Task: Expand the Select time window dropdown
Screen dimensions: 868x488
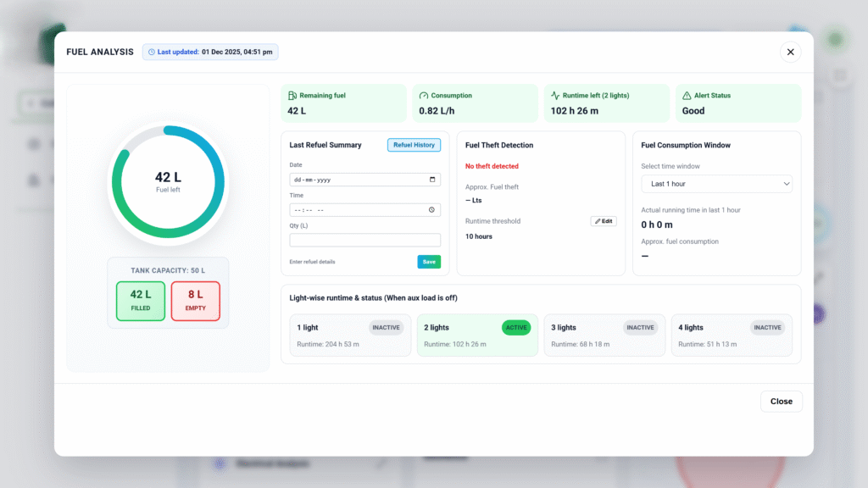Action: [716, 184]
